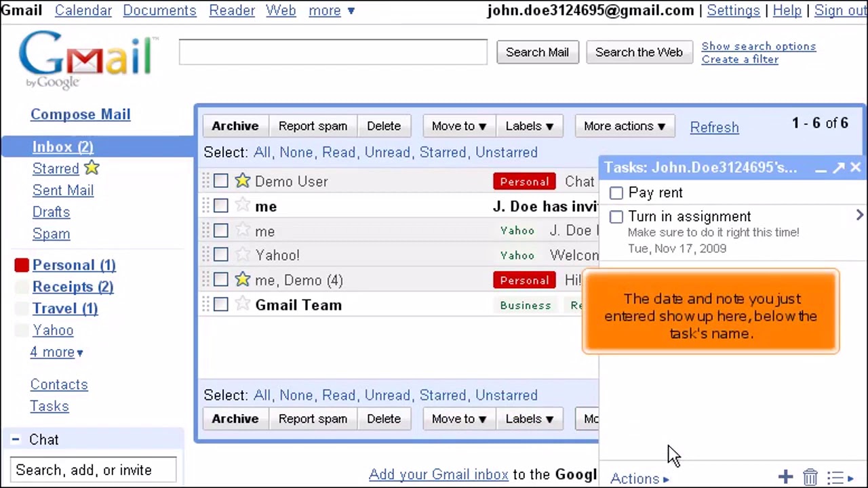Open Calendar from the top bar
The width and height of the screenshot is (868, 488).
[83, 11]
